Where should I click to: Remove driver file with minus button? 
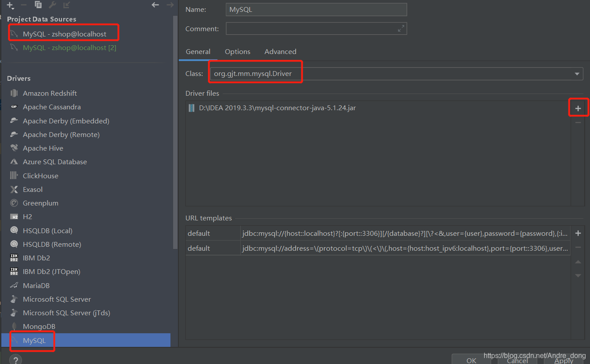[x=578, y=123]
